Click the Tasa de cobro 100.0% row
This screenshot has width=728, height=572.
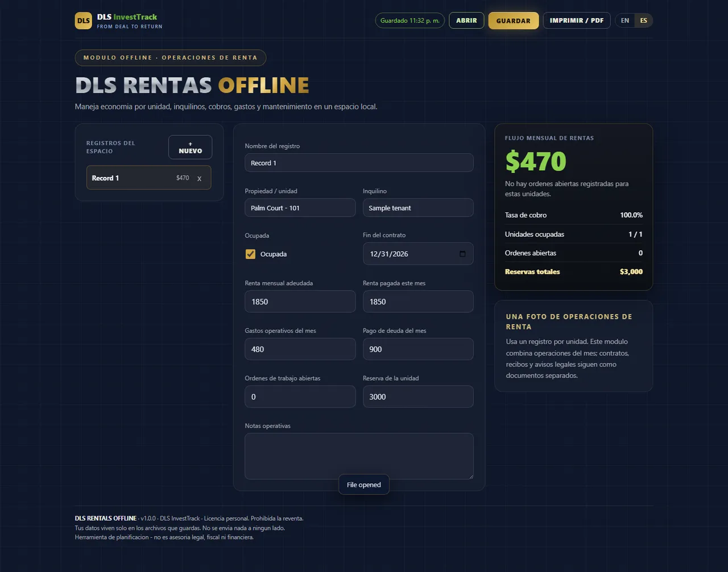pyautogui.click(x=574, y=215)
